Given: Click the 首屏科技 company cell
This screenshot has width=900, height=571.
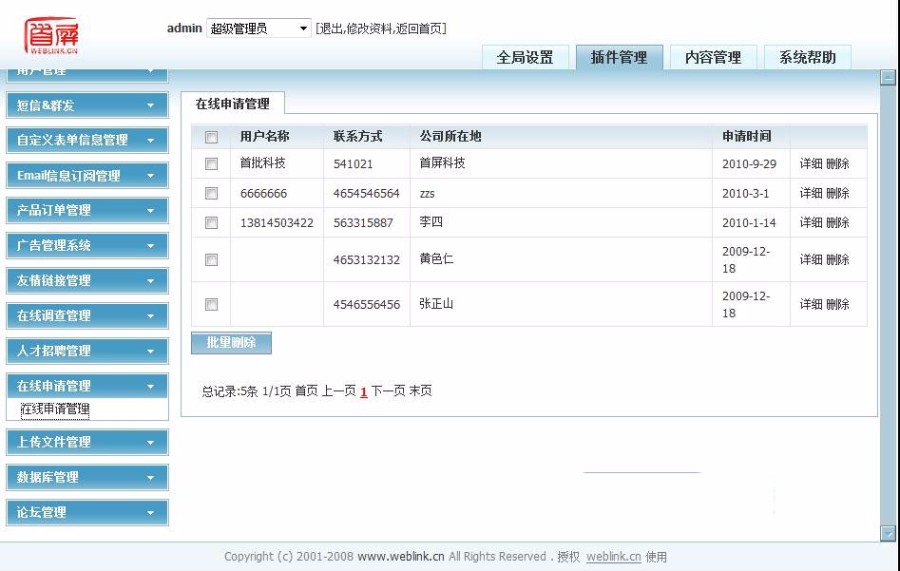Looking at the screenshot, I should click(x=442, y=163).
